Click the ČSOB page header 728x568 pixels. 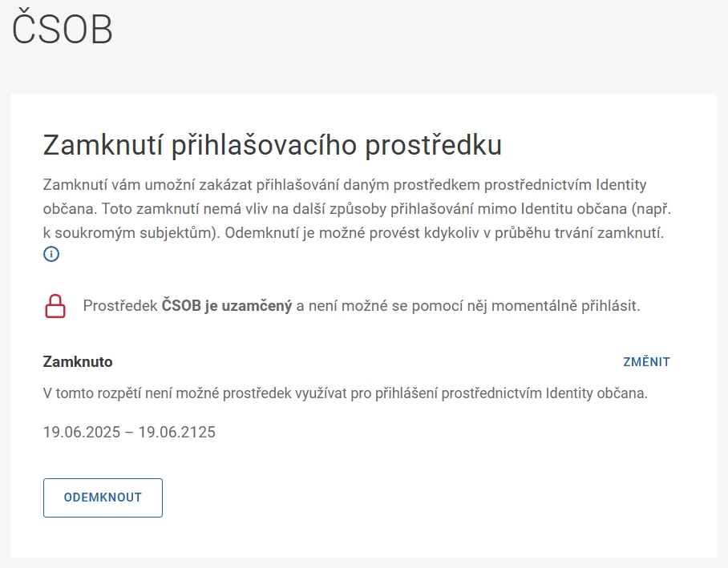63,29
